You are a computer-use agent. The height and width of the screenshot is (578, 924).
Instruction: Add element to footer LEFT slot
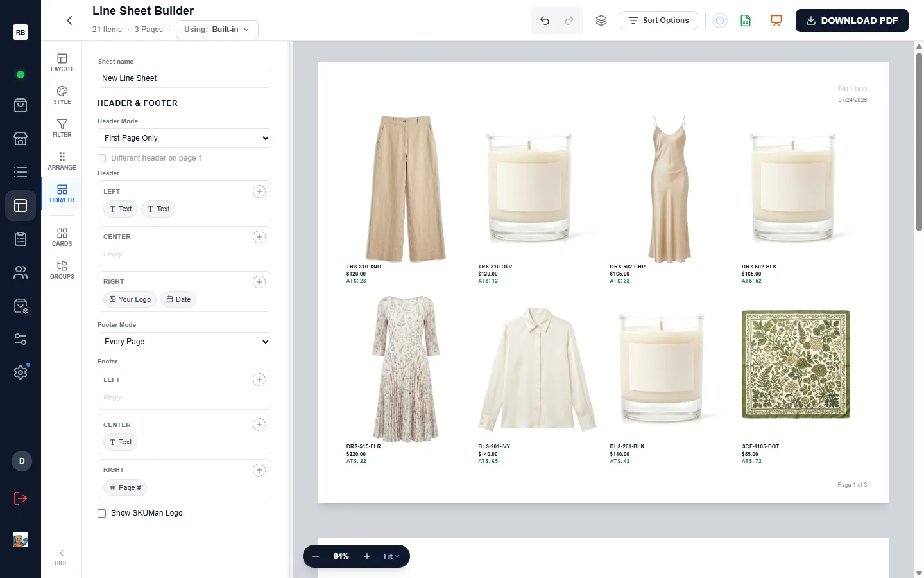(259, 380)
